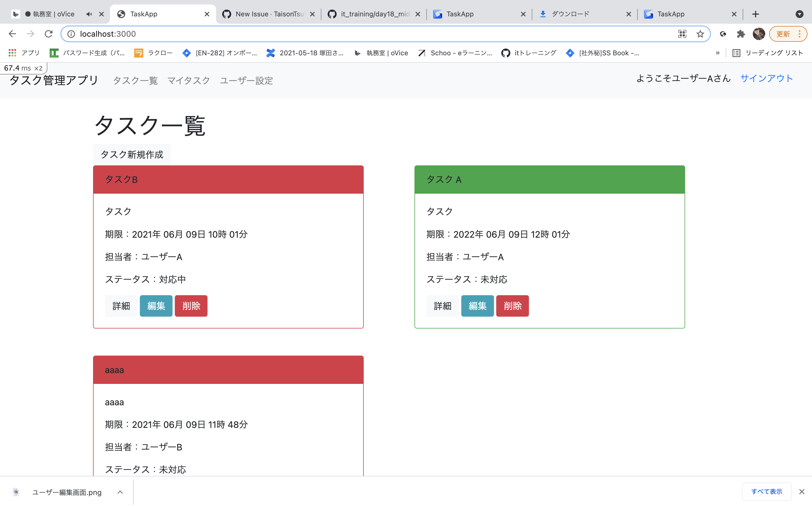Open a new browser tab
The image size is (812, 508).
click(755, 14)
